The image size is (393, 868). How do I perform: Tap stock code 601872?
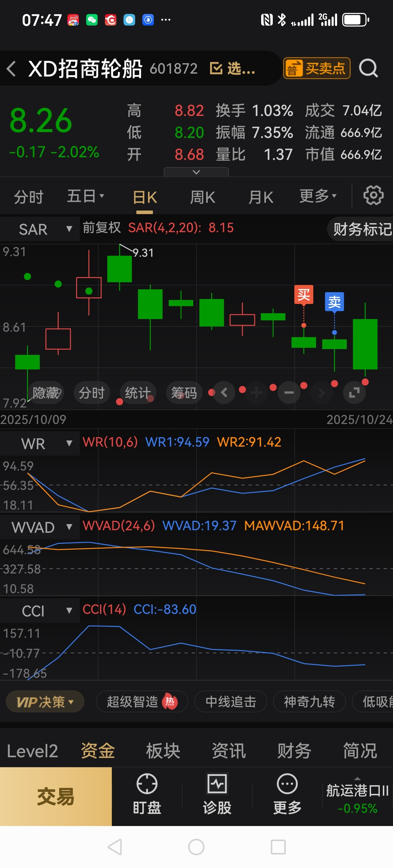point(174,68)
